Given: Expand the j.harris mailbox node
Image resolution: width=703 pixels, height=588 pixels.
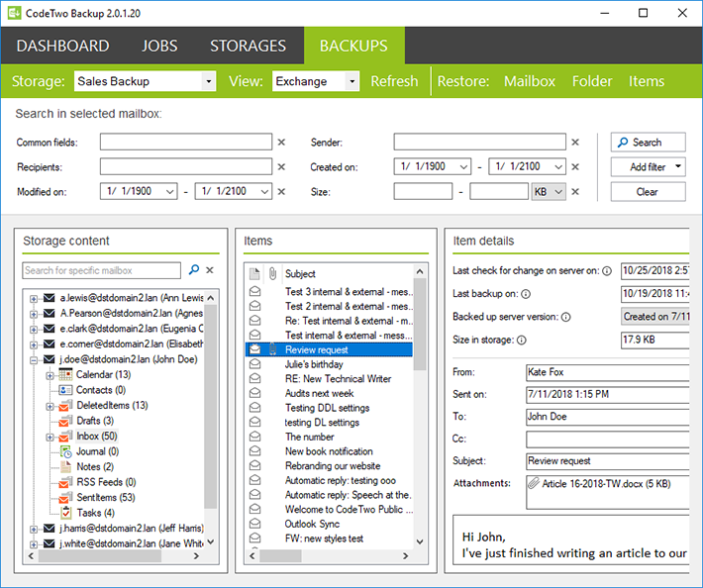Looking at the screenshot, I should pyautogui.click(x=34, y=530).
